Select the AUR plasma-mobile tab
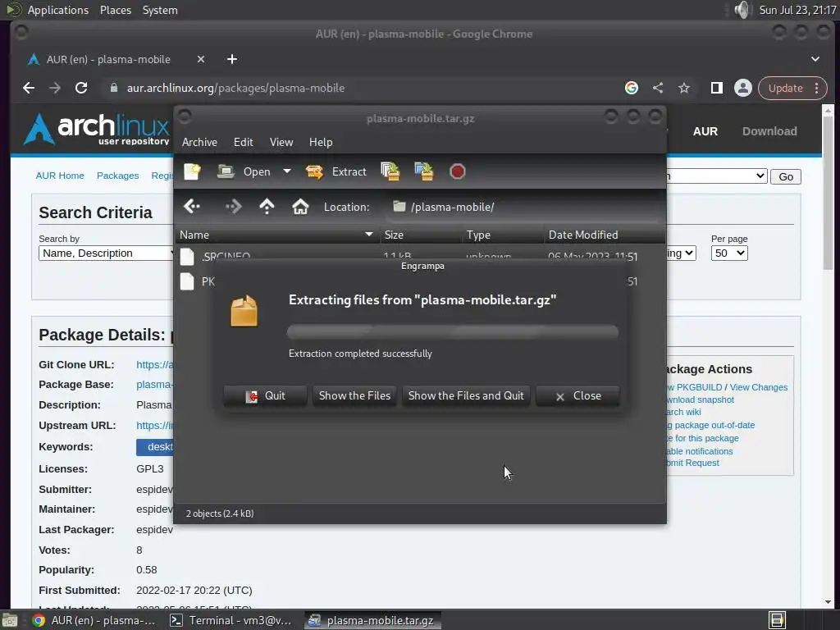 (x=109, y=59)
